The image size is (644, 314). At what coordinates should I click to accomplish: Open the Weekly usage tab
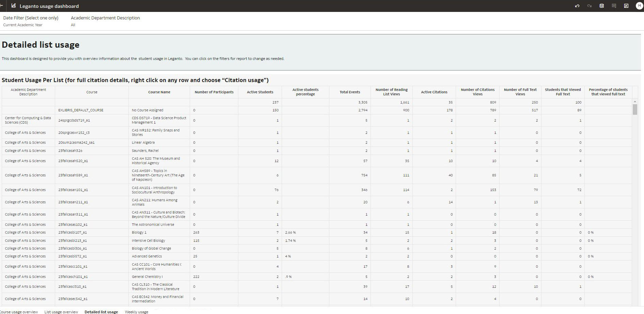[137, 312]
